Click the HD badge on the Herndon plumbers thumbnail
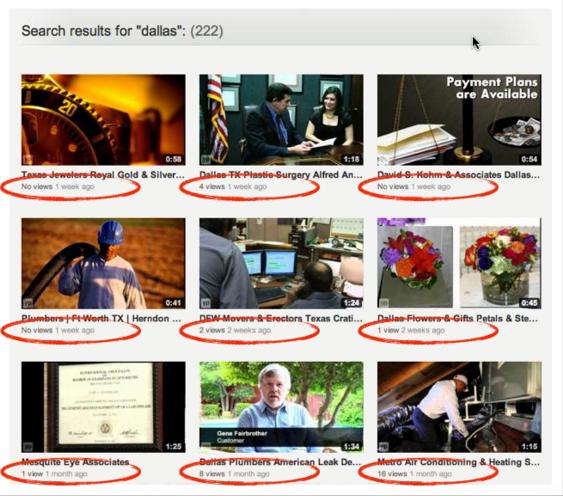 pos(28,303)
